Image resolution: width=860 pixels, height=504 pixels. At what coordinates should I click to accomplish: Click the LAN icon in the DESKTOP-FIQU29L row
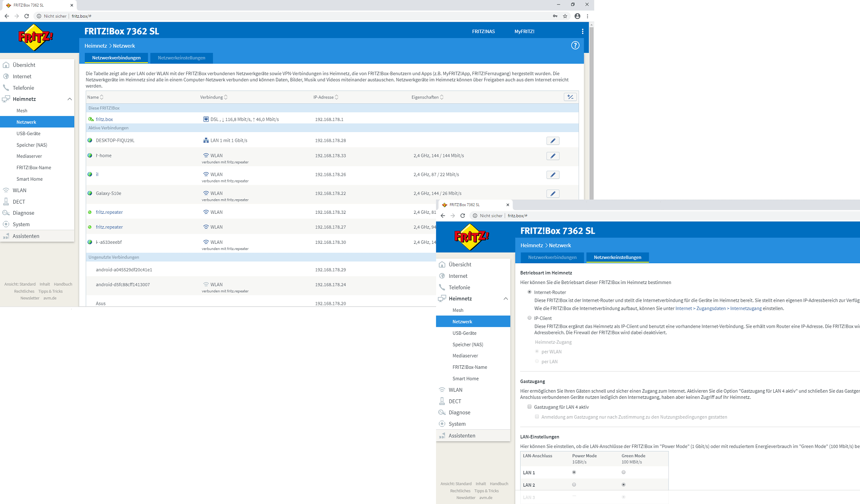(205, 140)
